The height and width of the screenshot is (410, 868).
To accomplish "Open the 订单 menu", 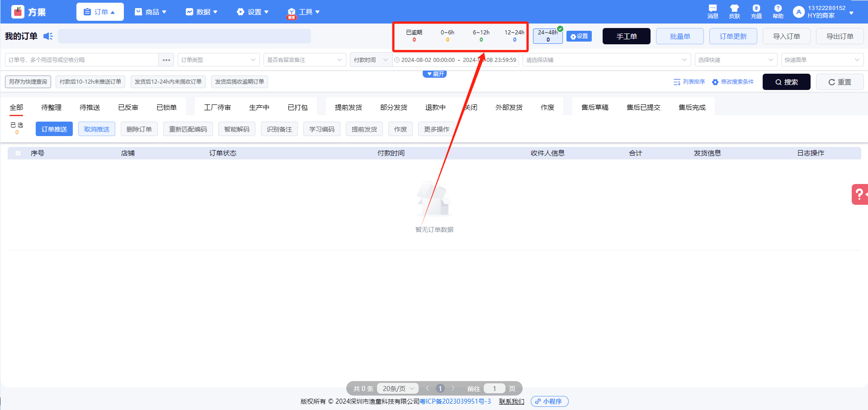I will pos(100,12).
